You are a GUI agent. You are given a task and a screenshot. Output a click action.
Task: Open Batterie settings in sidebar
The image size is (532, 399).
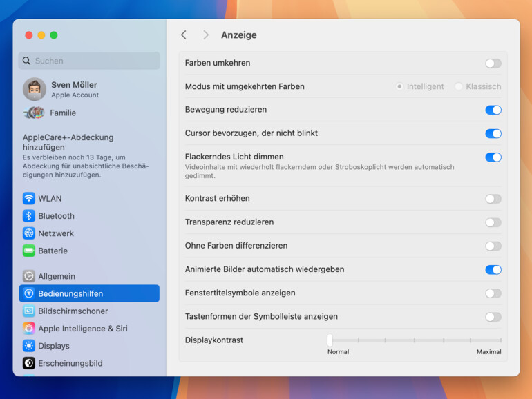(89, 251)
